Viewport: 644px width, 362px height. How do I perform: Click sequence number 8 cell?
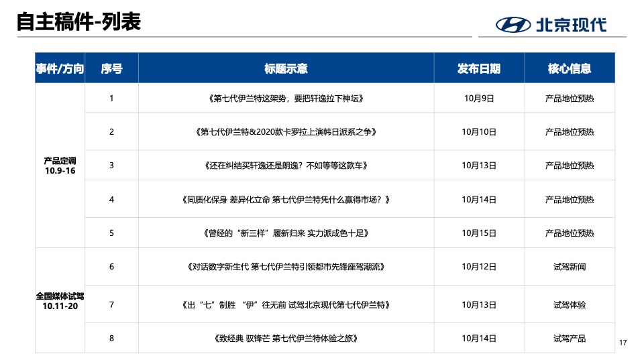pyautogui.click(x=112, y=338)
